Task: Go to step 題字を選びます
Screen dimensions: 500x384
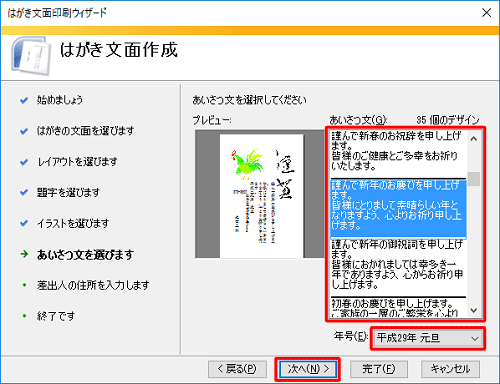Action: point(68,192)
